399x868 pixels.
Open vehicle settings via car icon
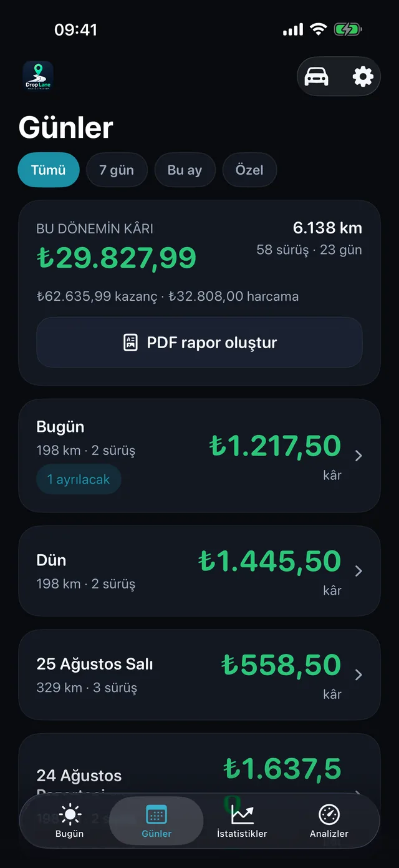[x=316, y=77]
